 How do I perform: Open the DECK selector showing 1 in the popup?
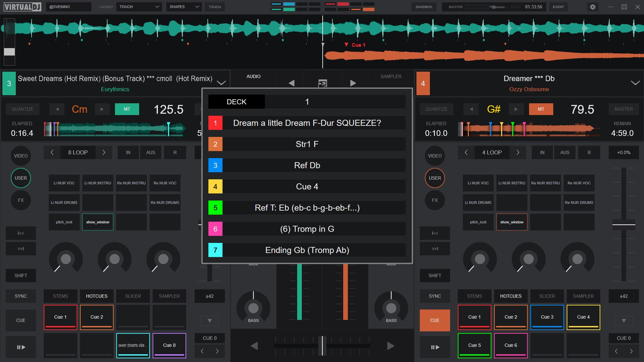point(307,102)
